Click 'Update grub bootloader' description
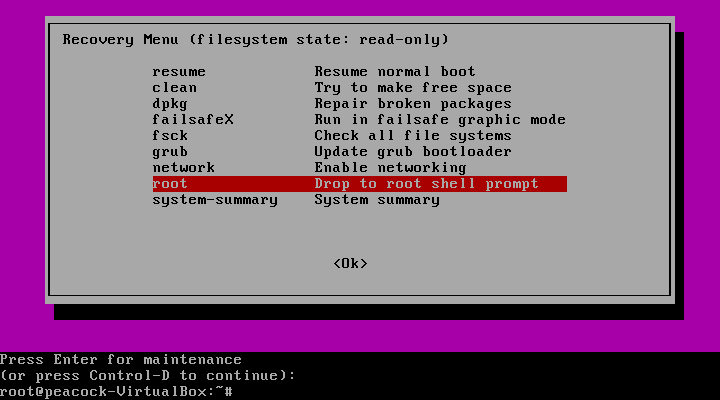This screenshot has height=400, width=720. (x=413, y=152)
